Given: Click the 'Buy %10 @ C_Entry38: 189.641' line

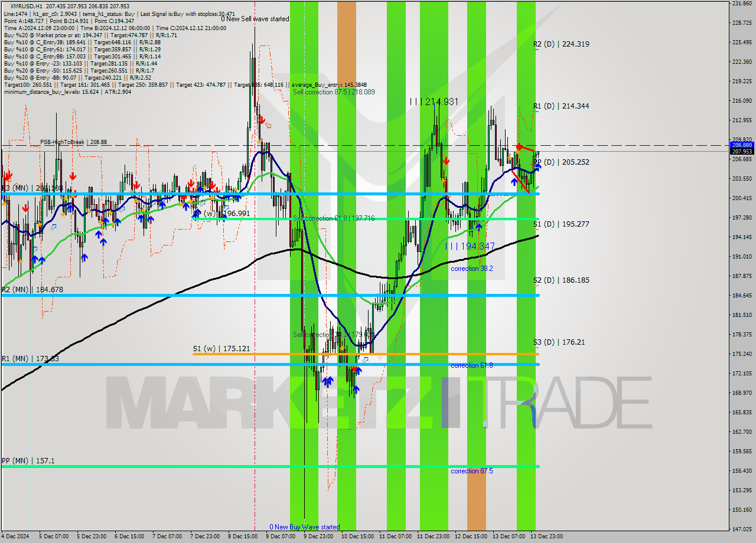Looking at the screenshot, I should tap(82, 42).
